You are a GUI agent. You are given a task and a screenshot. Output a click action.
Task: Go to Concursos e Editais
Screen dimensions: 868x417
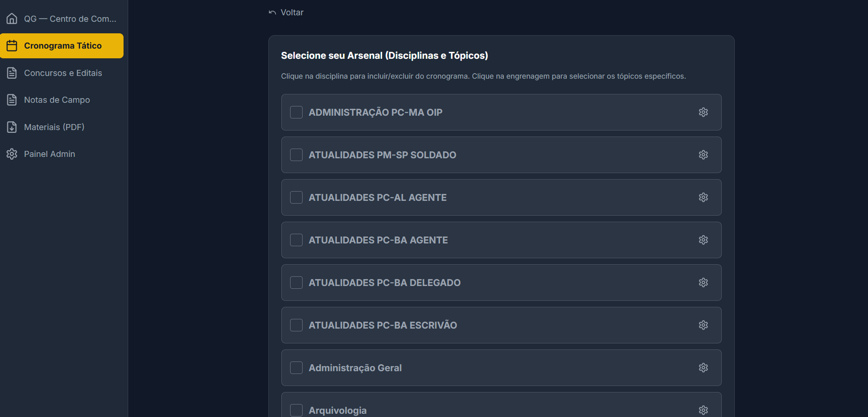62,73
